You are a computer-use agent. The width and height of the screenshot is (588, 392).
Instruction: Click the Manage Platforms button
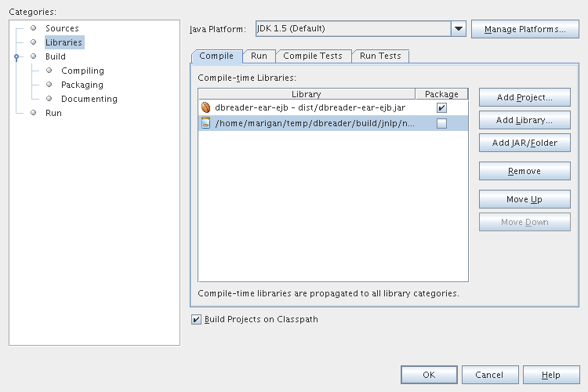pos(524,30)
